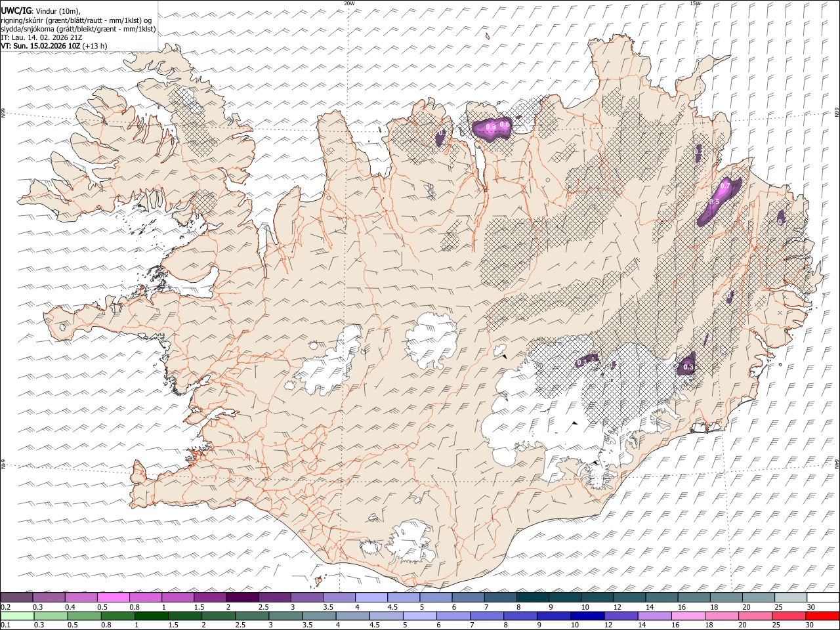The height and width of the screenshot is (630, 840).
Task: Pick lower-row legend swatch starting at 2.5
Action: [x=252, y=616]
